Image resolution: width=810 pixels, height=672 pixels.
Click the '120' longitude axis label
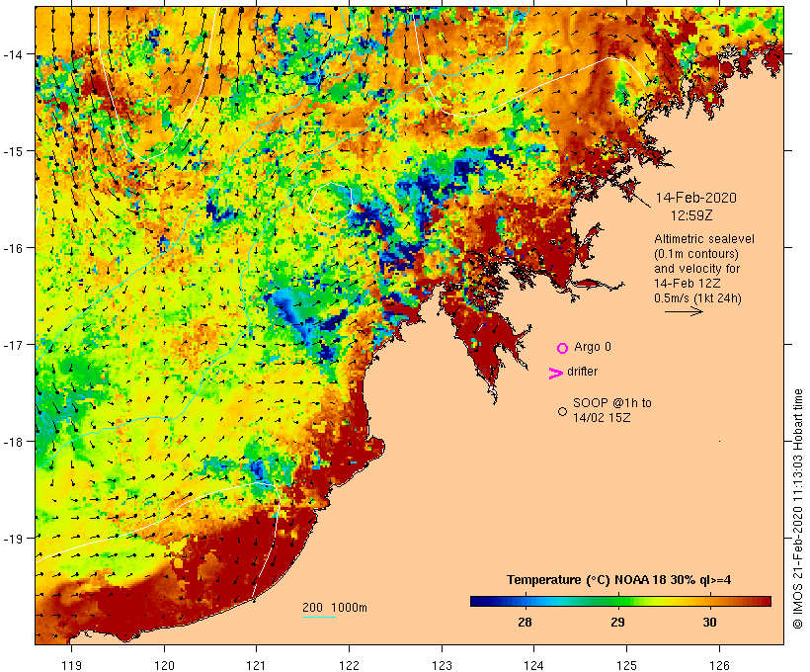coord(164,665)
